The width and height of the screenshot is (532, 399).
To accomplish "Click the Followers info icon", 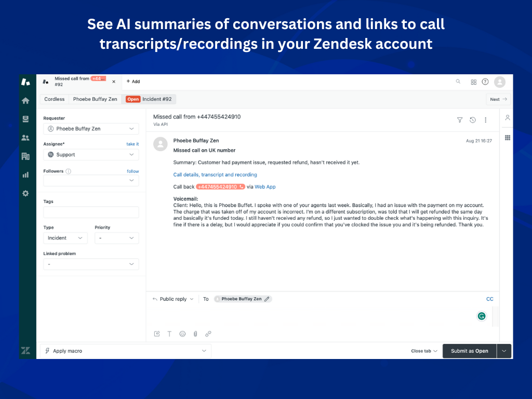I will (x=68, y=171).
